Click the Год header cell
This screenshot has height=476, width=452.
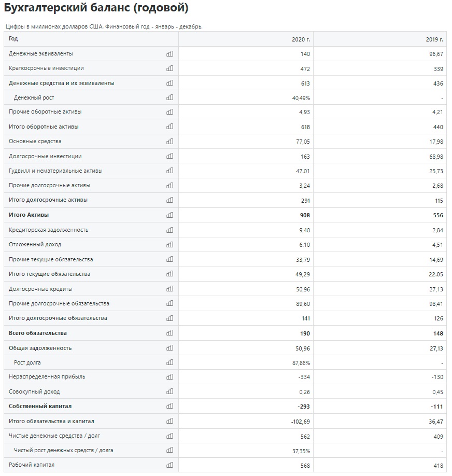(x=91, y=39)
